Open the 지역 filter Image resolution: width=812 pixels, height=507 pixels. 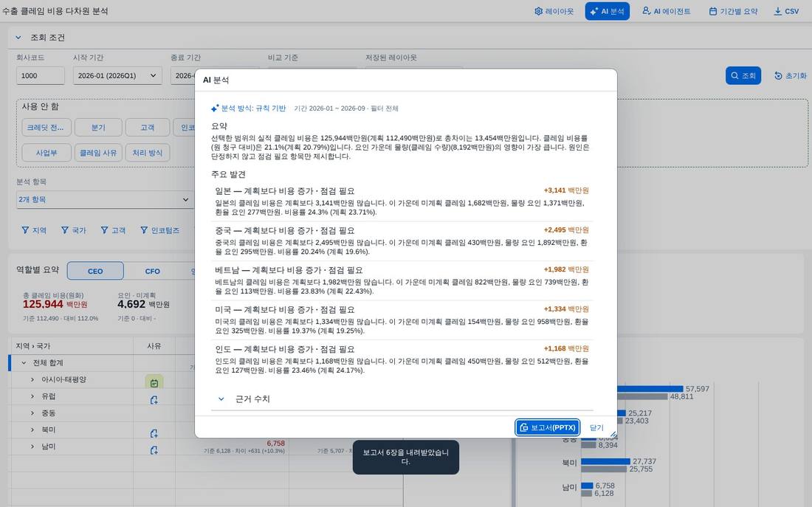pos(34,230)
